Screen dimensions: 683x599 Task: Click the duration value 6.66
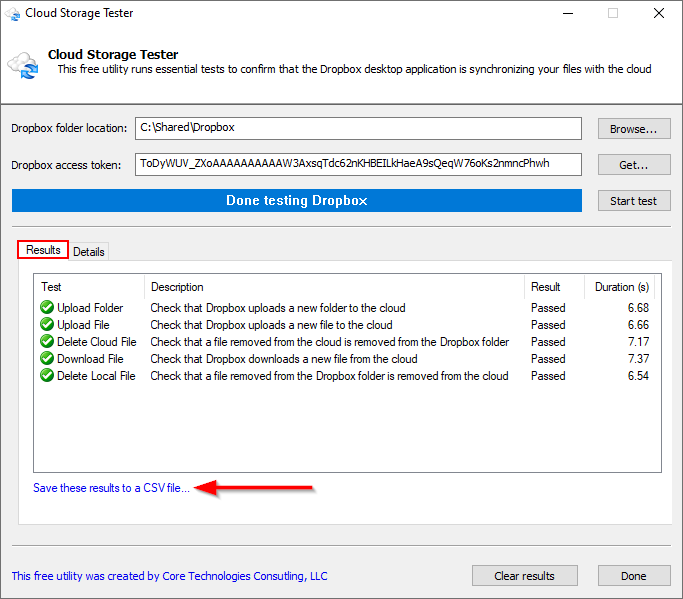point(638,325)
